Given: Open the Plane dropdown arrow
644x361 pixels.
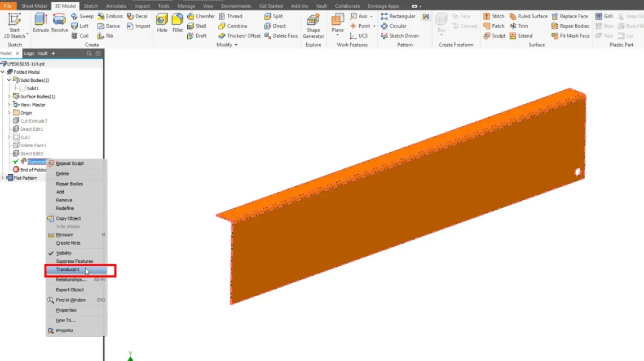Looking at the screenshot, I should click(x=338, y=36).
